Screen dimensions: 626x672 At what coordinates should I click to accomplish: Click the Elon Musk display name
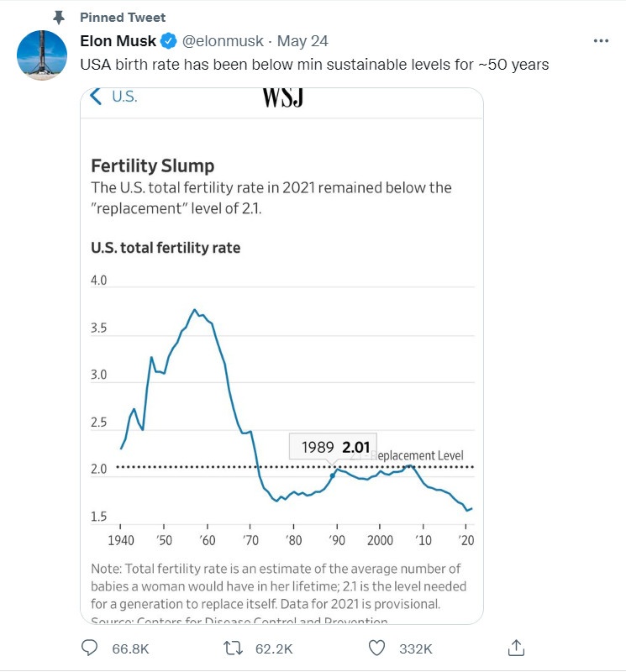pyautogui.click(x=119, y=39)
